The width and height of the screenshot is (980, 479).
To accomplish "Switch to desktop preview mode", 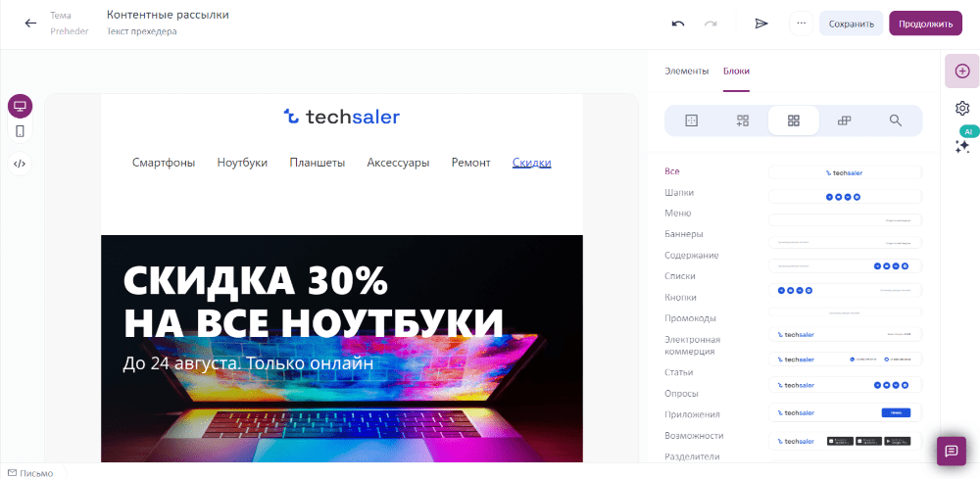I will (20, 106).
